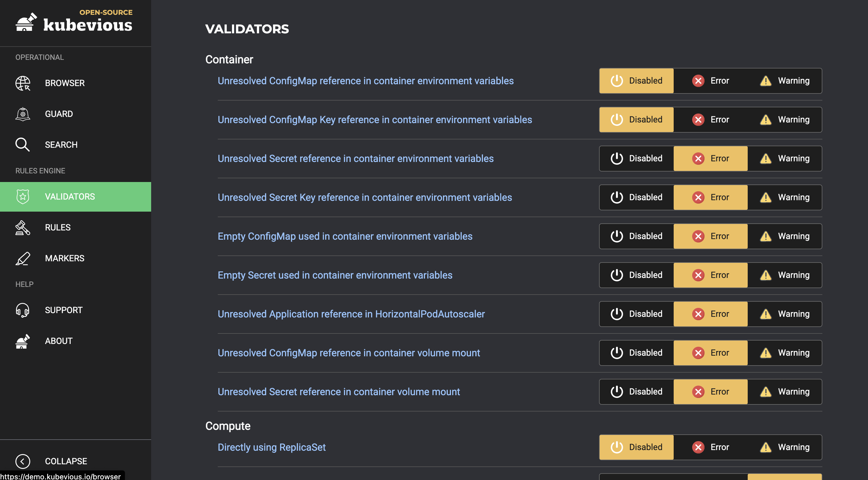Click Error option for Unresolved Secret reference volume mount

(710, 392)
